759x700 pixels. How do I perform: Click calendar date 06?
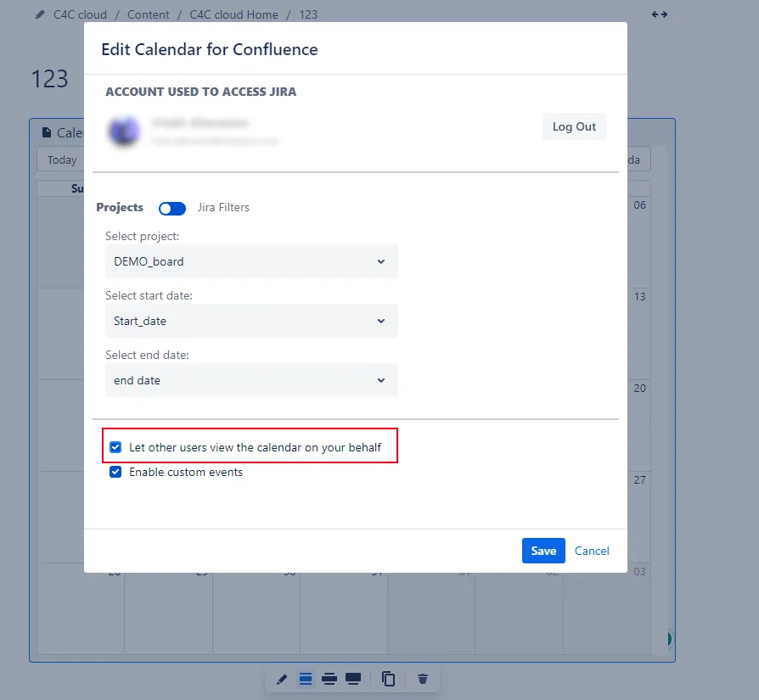point(639,205)
